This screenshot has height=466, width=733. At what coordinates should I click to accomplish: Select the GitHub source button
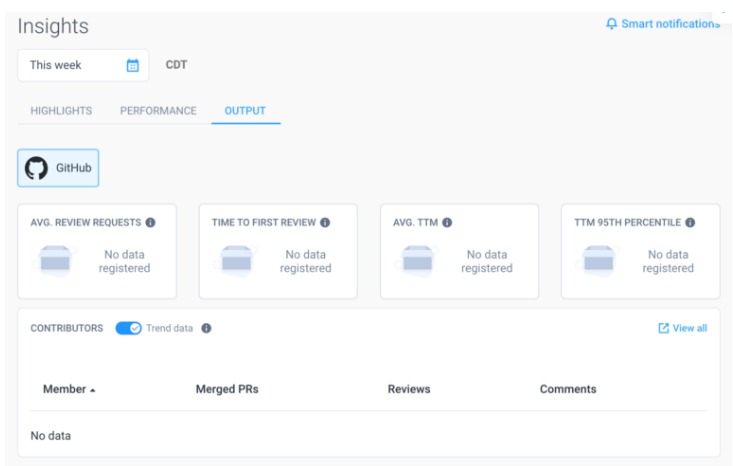[x=58, y=168]
